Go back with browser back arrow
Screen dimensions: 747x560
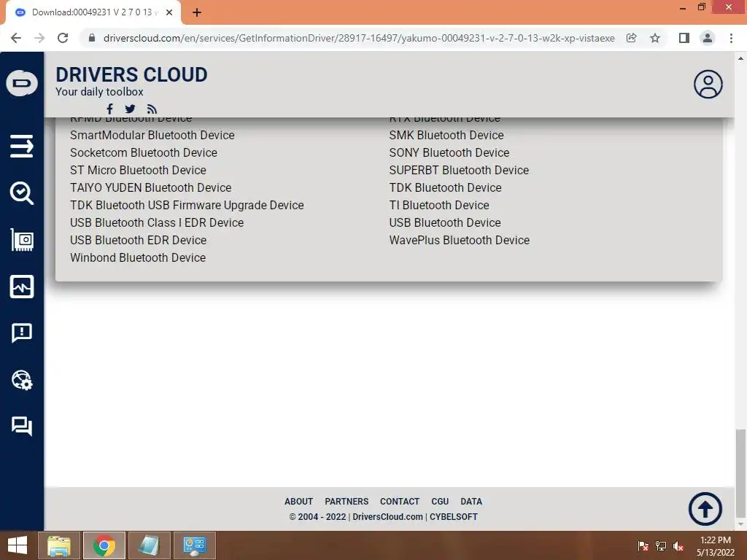16,38
